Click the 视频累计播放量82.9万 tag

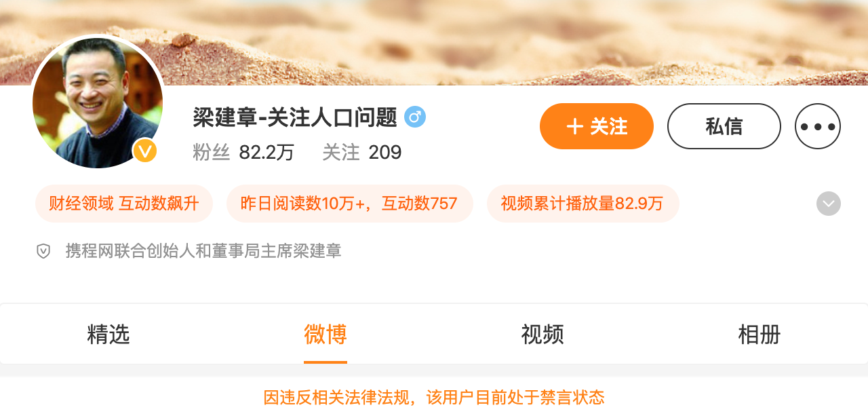[x=583, y=204]
